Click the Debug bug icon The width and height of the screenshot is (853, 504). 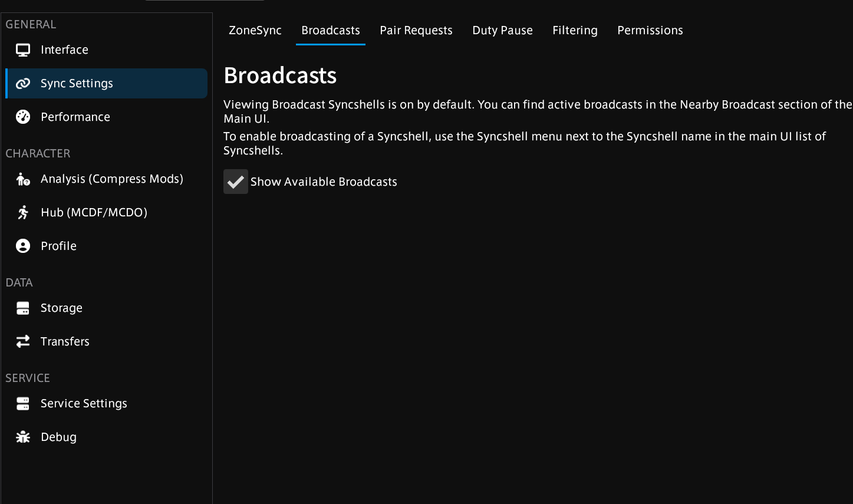click(23, 437)
